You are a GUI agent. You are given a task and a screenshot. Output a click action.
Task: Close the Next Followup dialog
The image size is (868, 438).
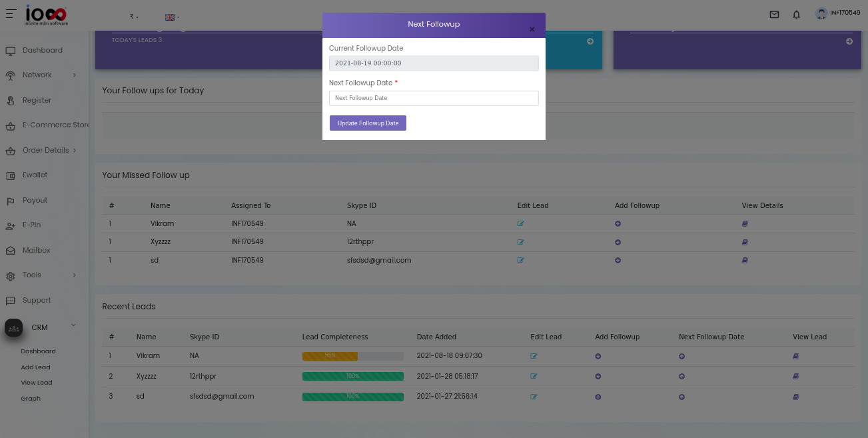pos(532,29)
